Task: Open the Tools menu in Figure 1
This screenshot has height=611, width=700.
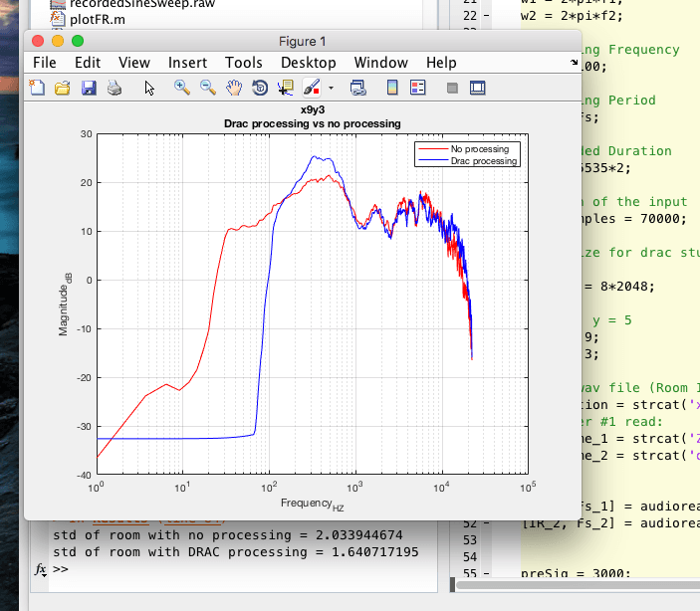Action: [x=243, y=63]
